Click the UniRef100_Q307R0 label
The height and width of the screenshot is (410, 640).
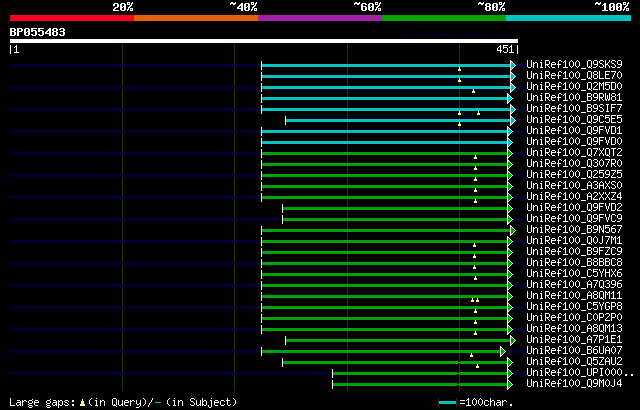[574, 164]
